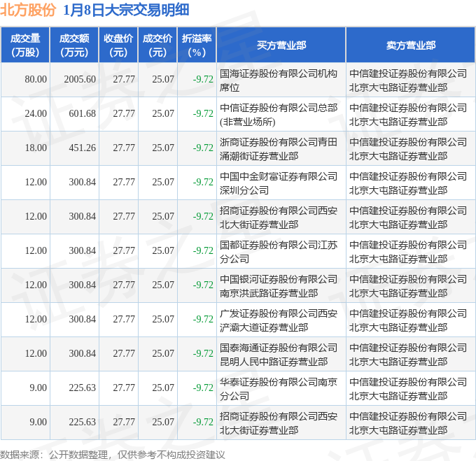Screen dimensions: 476x461
Task: Click the 北方股份 title text
Action: [28, 10]
